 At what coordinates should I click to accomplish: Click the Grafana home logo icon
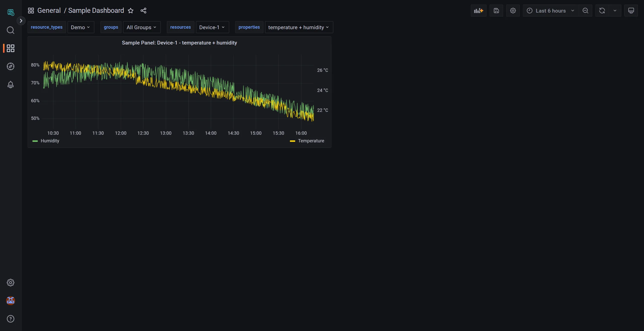11,12
